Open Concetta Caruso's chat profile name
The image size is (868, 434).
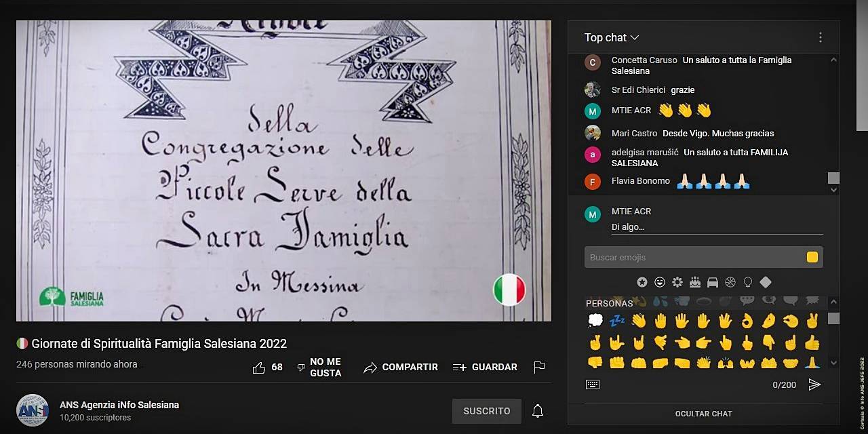point(644,60)
